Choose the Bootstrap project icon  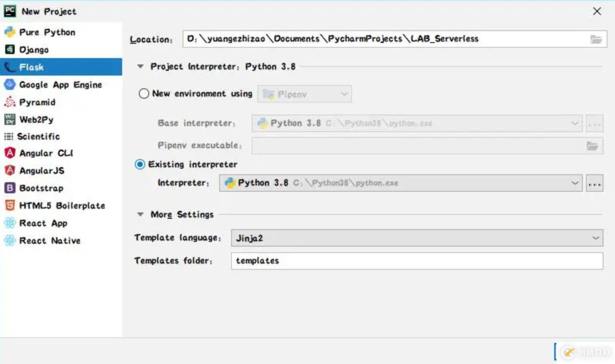click(10, 188)
